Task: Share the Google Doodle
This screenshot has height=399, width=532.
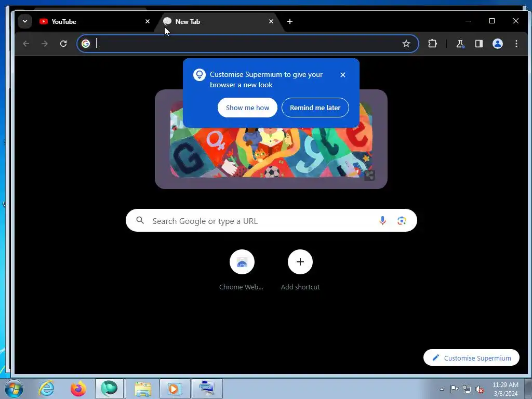Action: click(369, 175)
